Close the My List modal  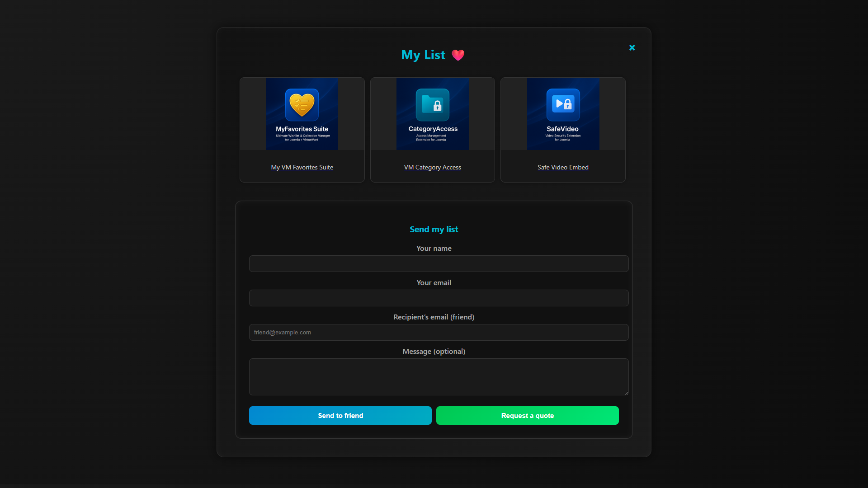tap(632, 47)
